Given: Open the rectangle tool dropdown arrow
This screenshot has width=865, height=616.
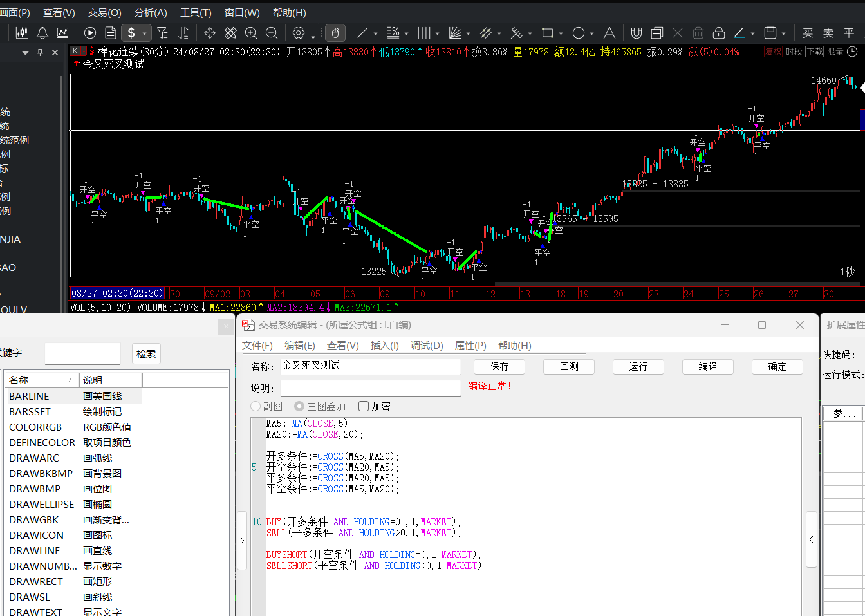Looking at the screenshot, I should coord(561,33).
